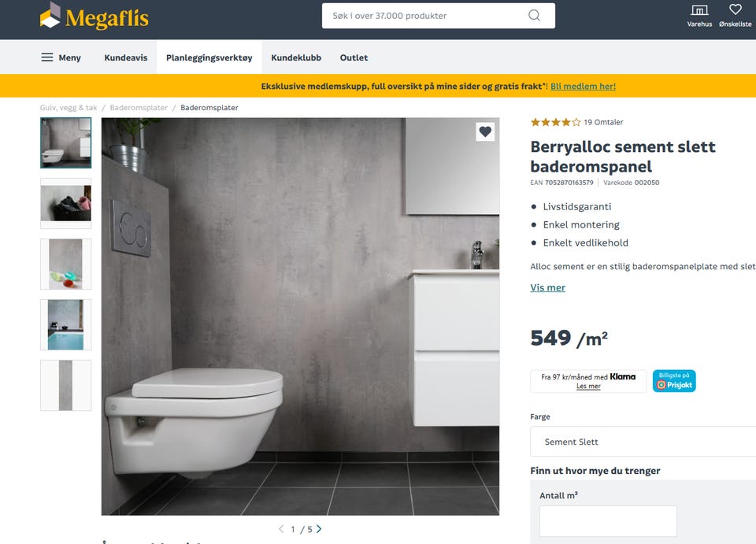Viewport: 756px width, 544px height.
Task: Click the 19 Omtaler star rating
Action: point(576,122)
